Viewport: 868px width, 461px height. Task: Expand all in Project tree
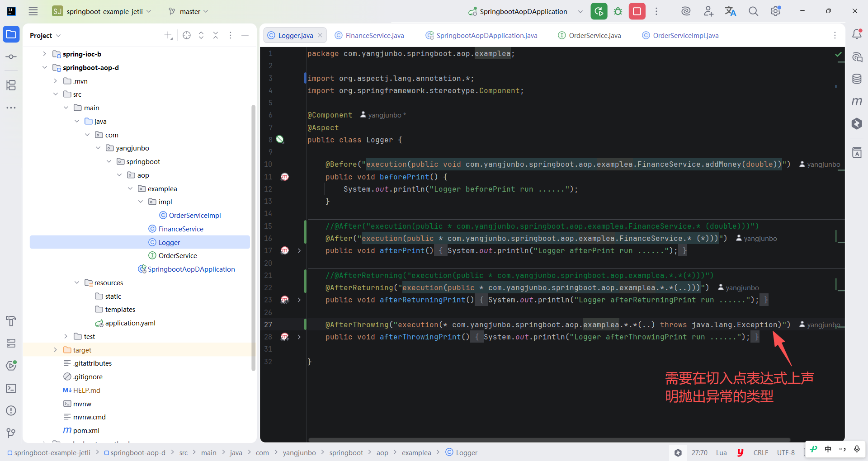tap(201, 35)
